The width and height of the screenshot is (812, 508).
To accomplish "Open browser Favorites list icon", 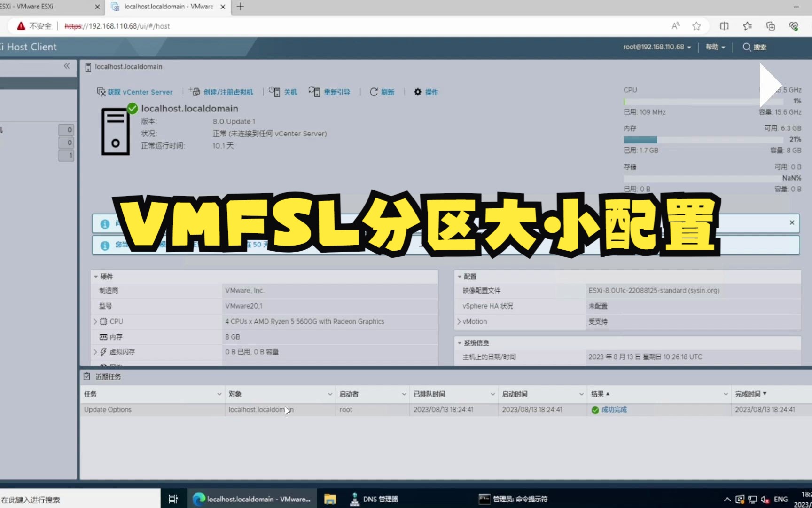I will [x=747, y=26].
